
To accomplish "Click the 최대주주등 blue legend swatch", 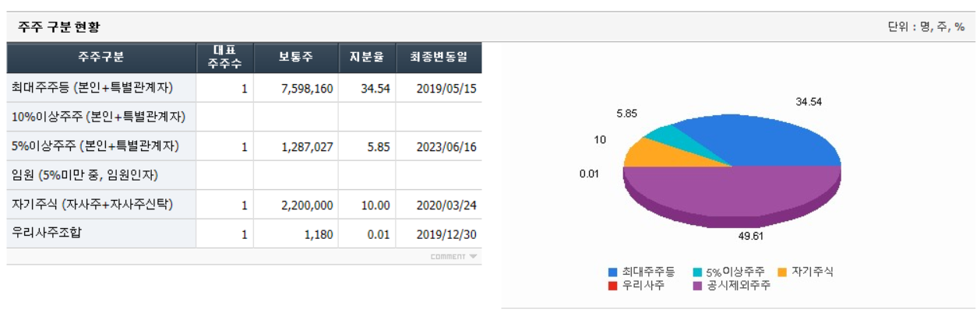I will pos(612,272).
